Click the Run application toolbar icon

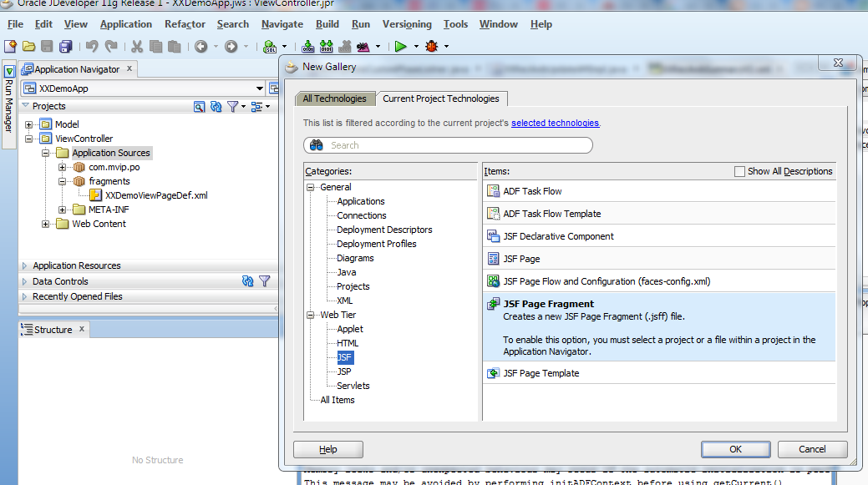click(x=400, y=47)
